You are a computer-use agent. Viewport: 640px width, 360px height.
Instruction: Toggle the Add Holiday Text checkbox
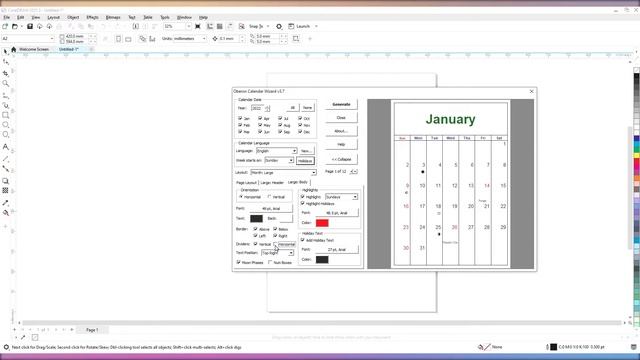303,240
